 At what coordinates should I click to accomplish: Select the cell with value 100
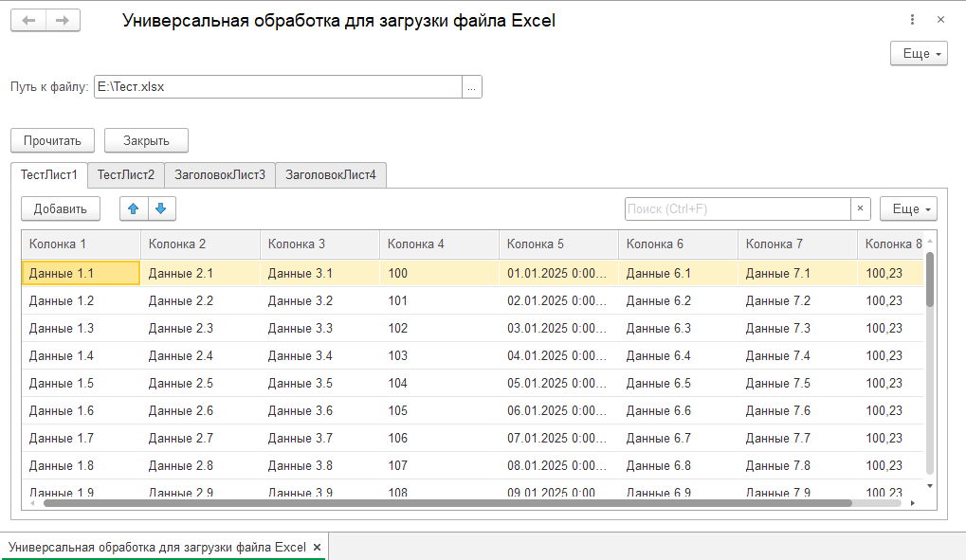[x=439, y=273]
